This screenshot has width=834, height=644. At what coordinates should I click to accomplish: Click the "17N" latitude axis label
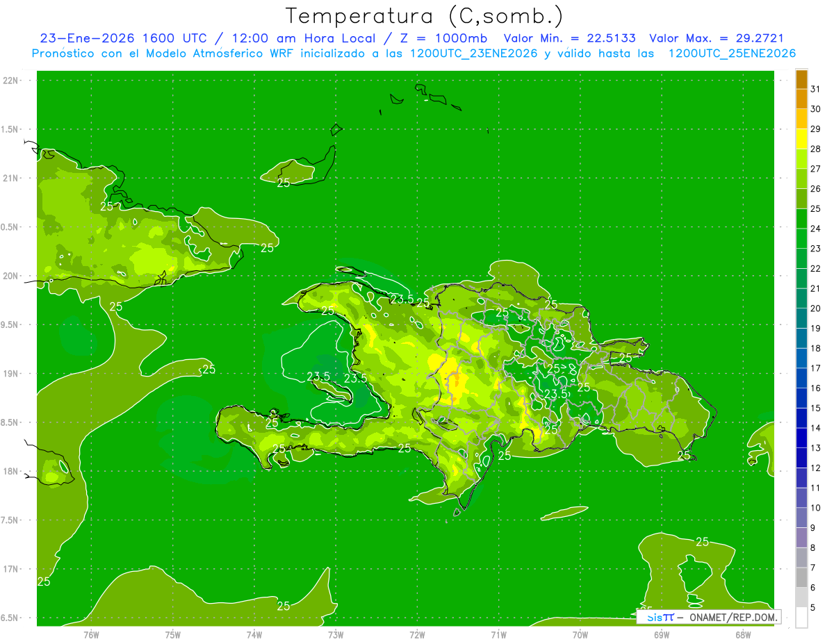(10, 569)
